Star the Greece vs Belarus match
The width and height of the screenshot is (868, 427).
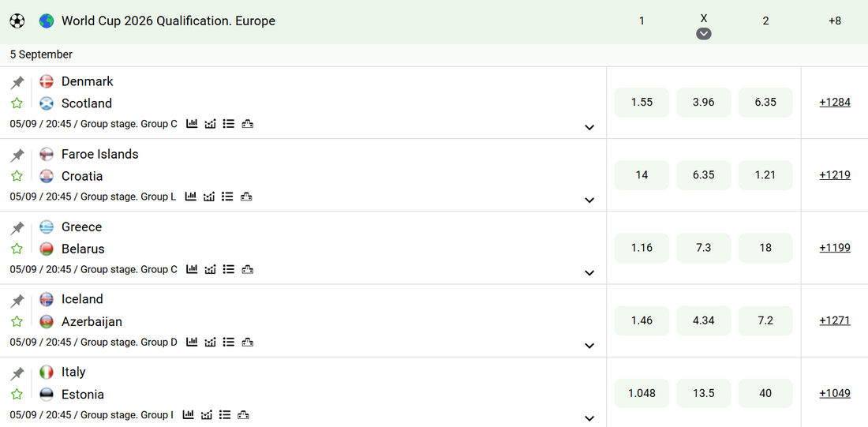coord(17,249)
